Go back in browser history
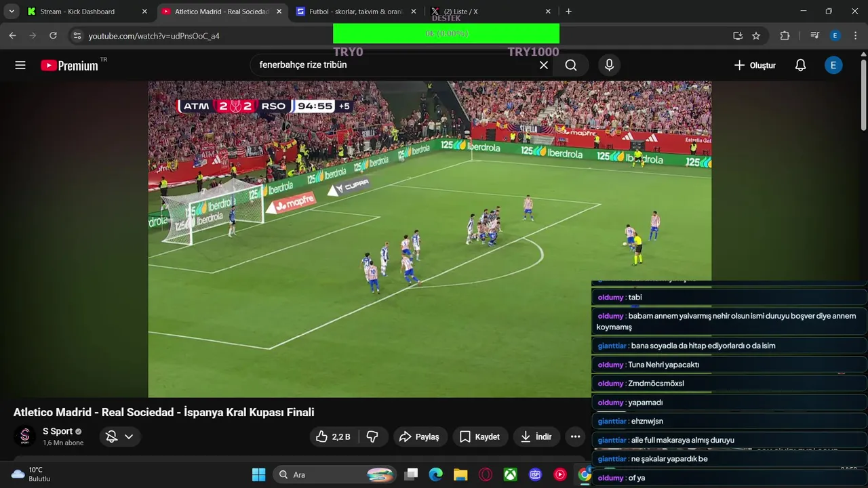 [x=12, y=35]
